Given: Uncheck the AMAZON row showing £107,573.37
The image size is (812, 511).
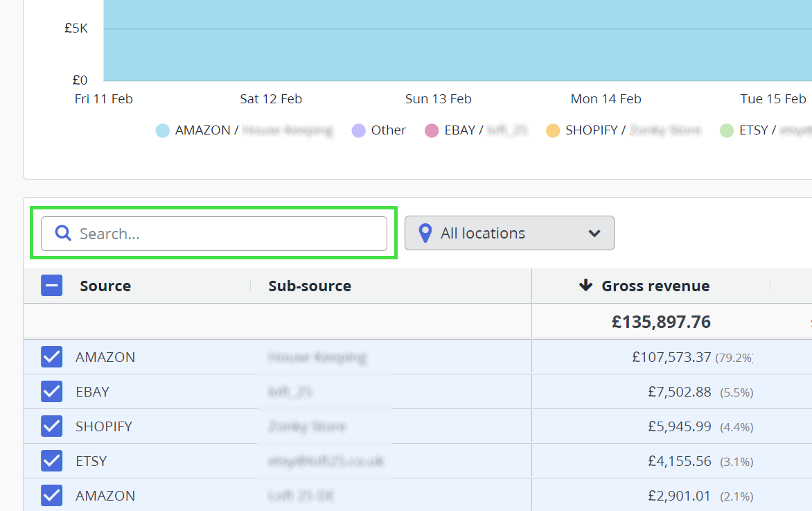Looking at the screenshot, I should point(52,357).
